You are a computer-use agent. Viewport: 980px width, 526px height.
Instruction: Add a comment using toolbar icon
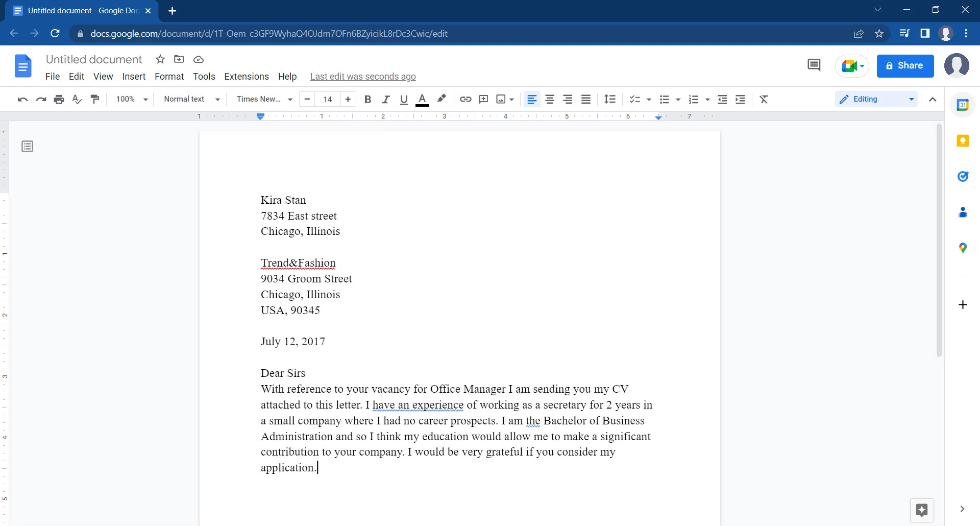click(483, 100)
